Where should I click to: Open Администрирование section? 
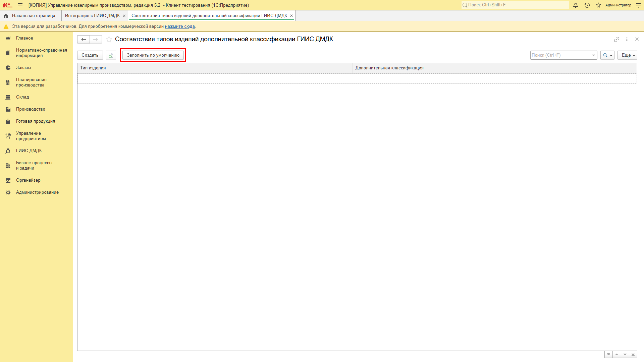(36, 192)
